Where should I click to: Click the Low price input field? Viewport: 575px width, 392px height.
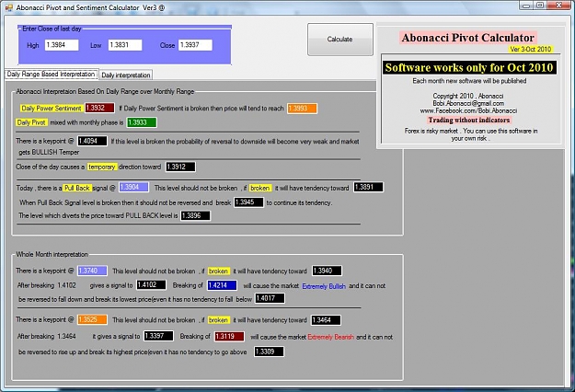click(x=125, y=45)
